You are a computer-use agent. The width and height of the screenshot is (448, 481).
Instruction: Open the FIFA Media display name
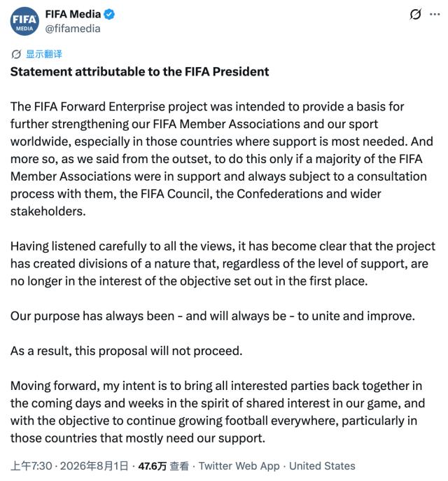73,14
